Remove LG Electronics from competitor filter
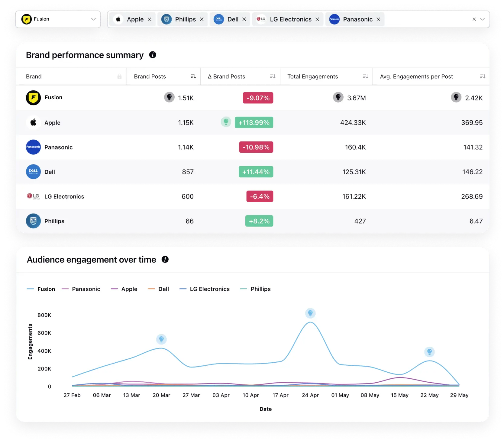Viewport: 504px width, 441px height. coord(318,19)
